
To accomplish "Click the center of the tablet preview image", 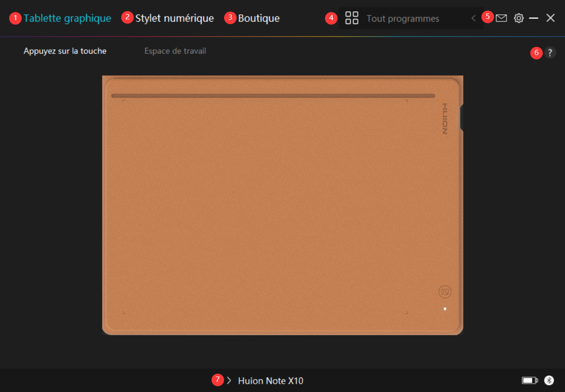I will tap(282, 205).
